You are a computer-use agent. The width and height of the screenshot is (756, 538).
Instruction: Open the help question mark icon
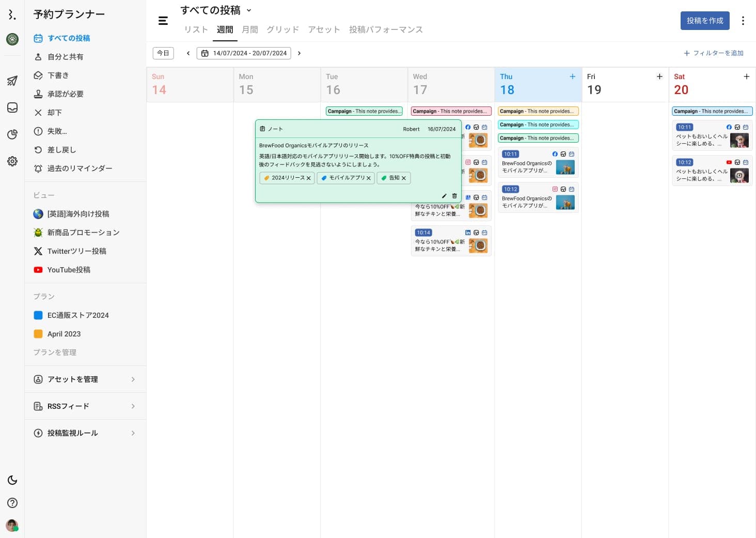tap(12, 503)
